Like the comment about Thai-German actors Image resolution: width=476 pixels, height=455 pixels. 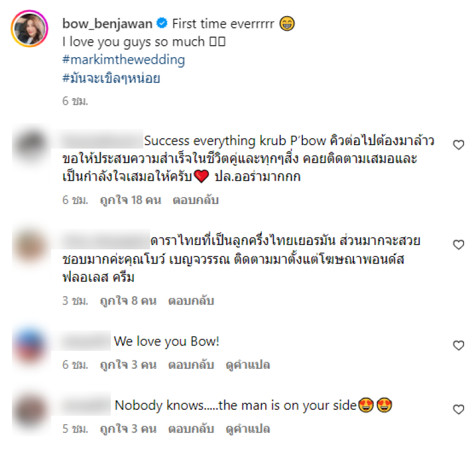(x=458, y=244)
